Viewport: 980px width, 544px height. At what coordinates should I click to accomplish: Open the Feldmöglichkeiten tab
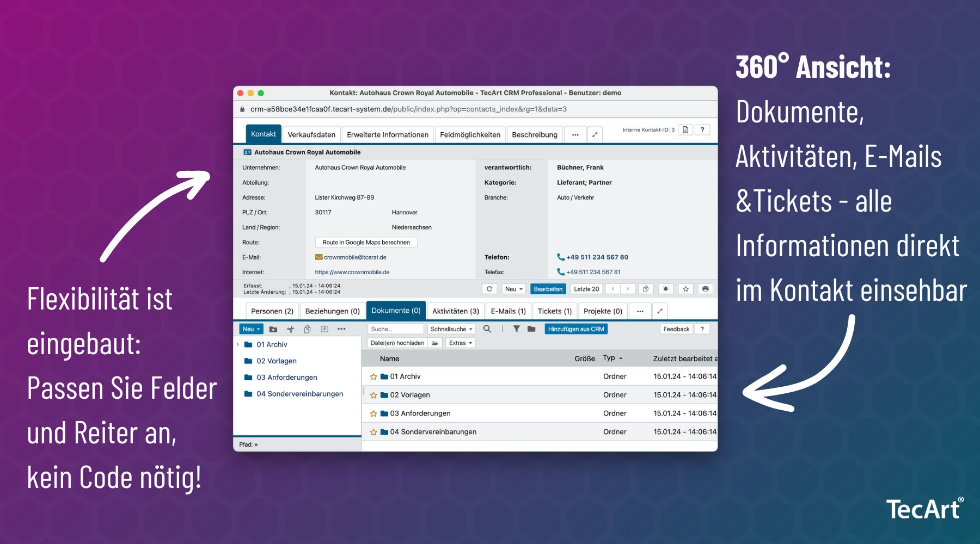click(470, 134)
